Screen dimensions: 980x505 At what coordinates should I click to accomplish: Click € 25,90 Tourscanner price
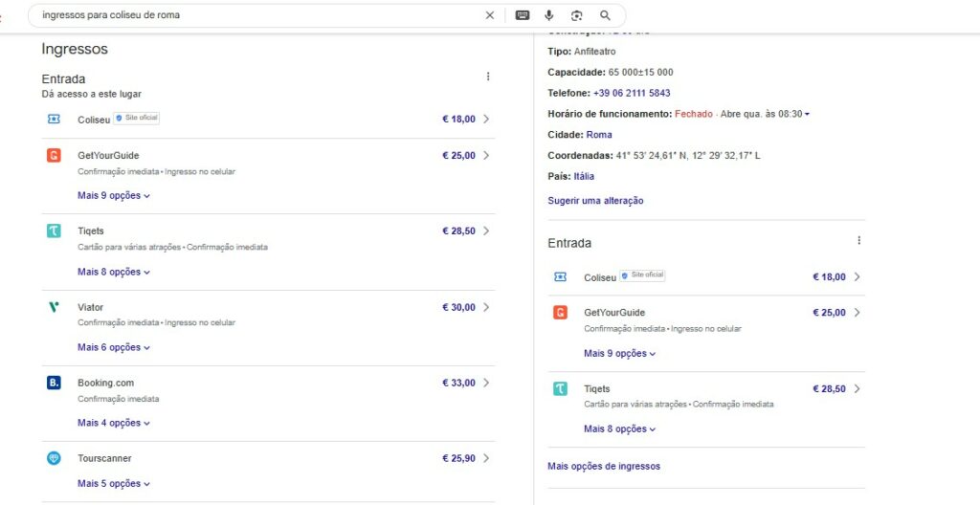pyautogui.click(x=458, y=459)
